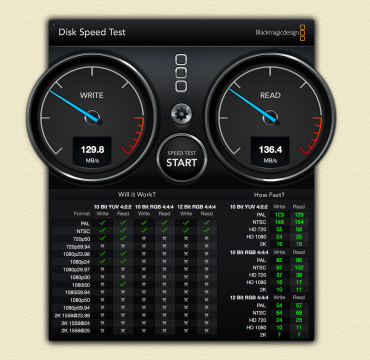
Task: Open settings with the gear icon
Action: click(181, 114)
